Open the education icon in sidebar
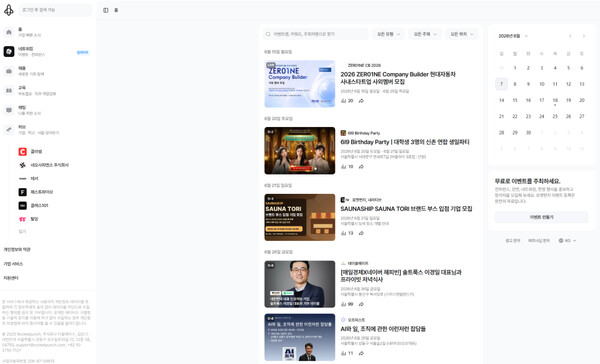The width and height of the screenshot is (600, 364). coord(9,91)
